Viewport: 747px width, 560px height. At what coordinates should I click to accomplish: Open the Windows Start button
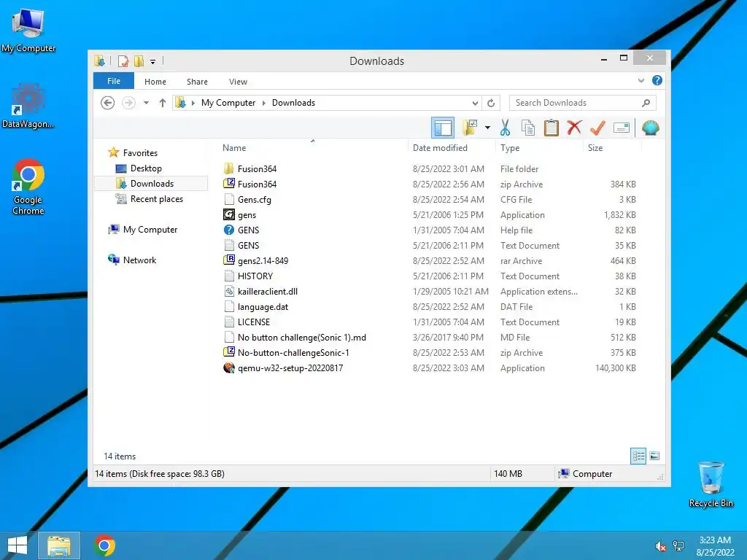point(18,545)
